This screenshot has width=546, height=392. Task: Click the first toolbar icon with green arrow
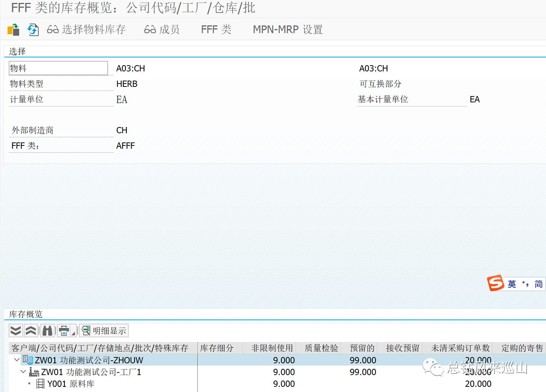tap(13, 29)
